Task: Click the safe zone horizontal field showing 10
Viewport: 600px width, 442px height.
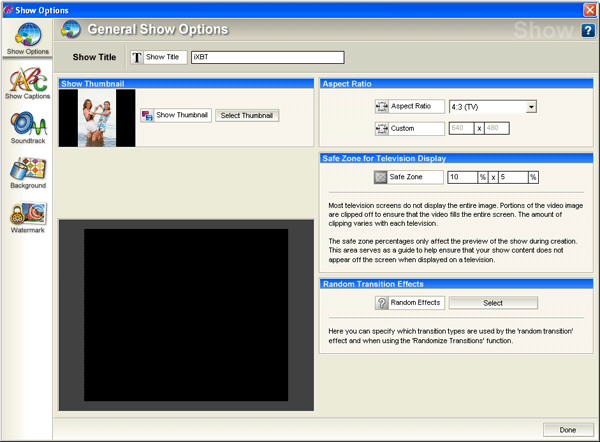Action: (462, 177)
